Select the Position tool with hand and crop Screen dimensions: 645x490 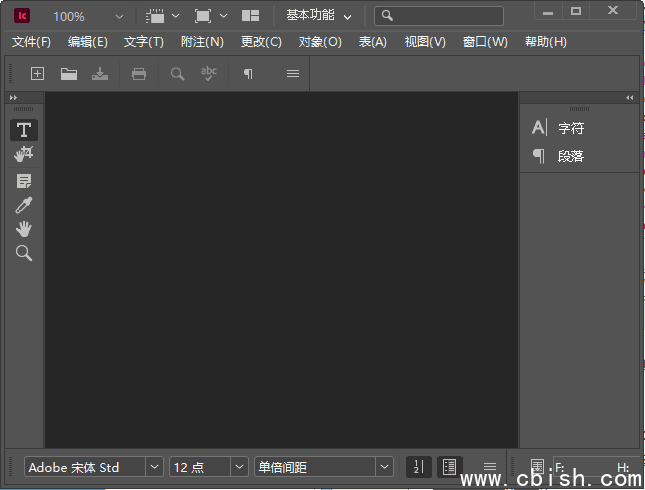click(24, 154)
